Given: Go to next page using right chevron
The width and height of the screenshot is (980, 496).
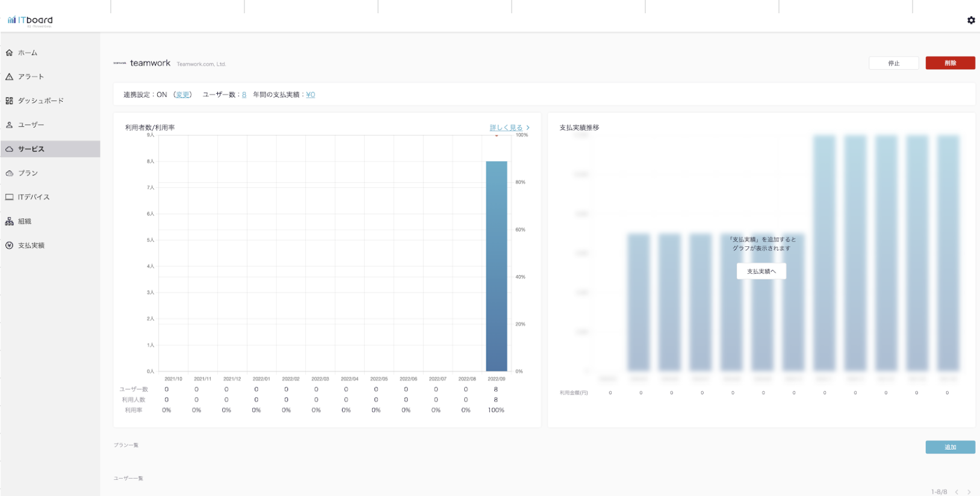Looking at the screenshot, I should click(969, 492).
